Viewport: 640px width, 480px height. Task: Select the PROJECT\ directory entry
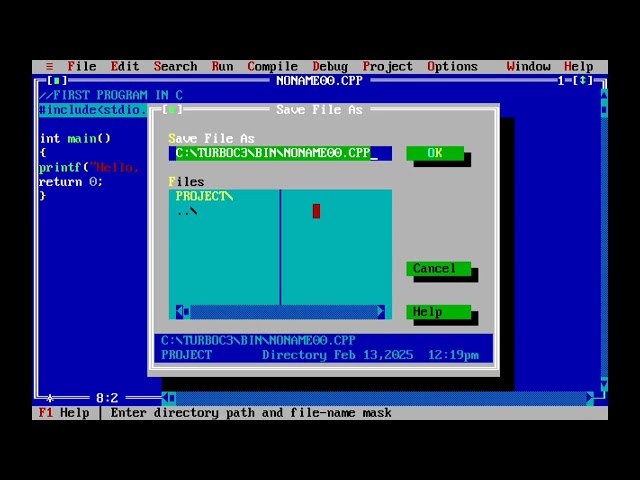[204, 196]
